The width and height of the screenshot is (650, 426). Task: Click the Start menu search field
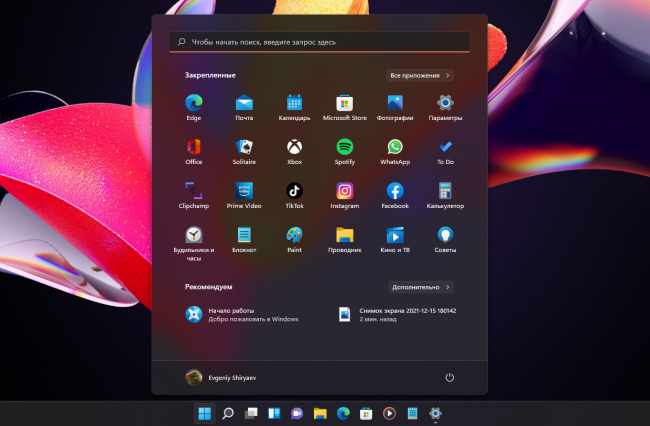click(320, 42)
